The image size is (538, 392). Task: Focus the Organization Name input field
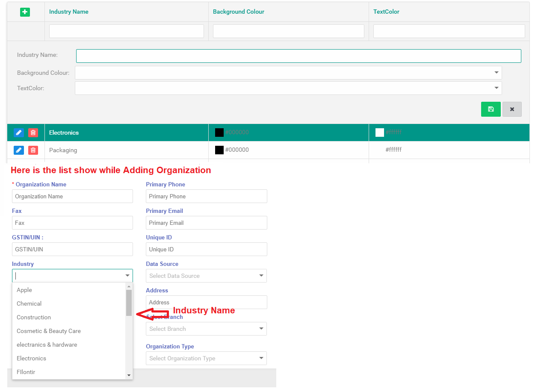pos(72,196)
